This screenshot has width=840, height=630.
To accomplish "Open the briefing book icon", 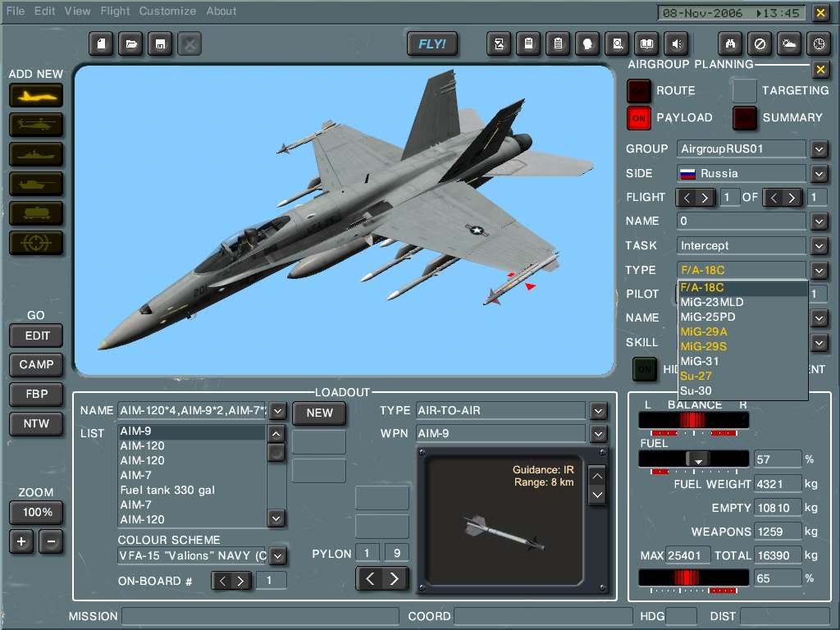I will pos(647,43).
